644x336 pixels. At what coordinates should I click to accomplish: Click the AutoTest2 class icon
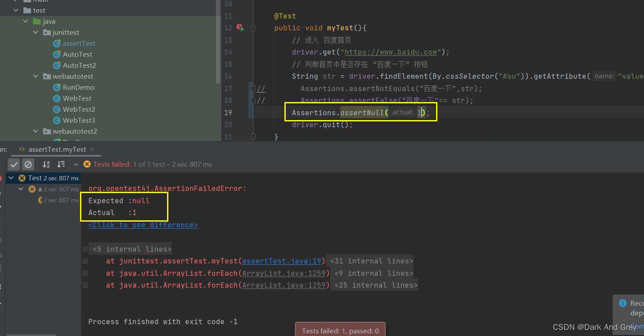point(56,66)
